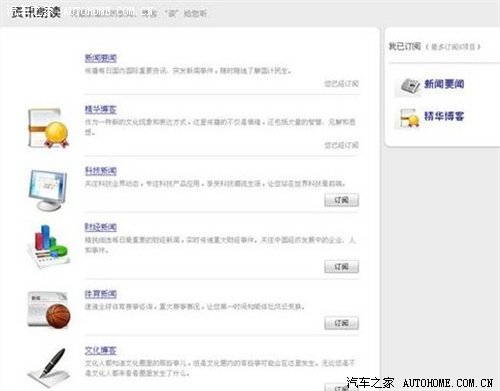
Task: Open the 新闻要闻 title link
Action: 101,58
